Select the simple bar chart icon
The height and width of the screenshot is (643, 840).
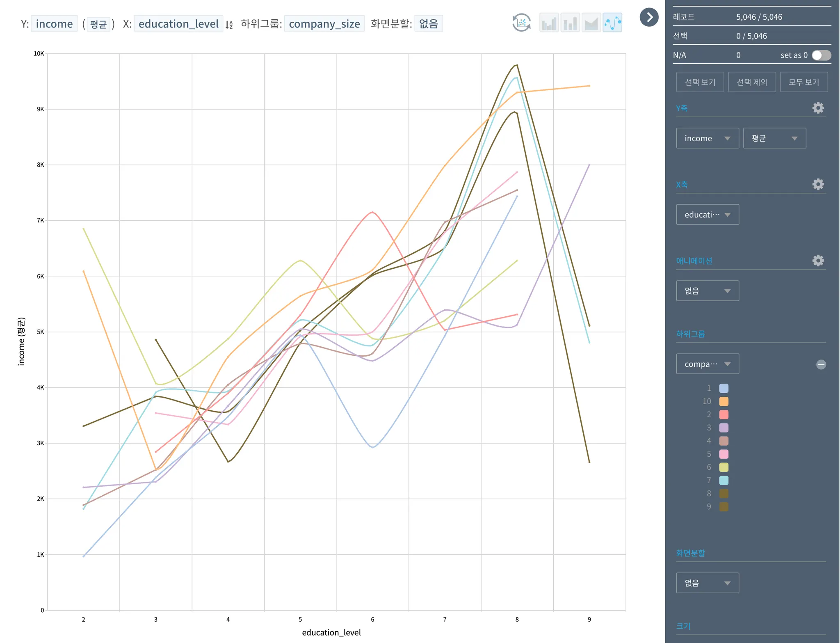(x=570, y=23)
